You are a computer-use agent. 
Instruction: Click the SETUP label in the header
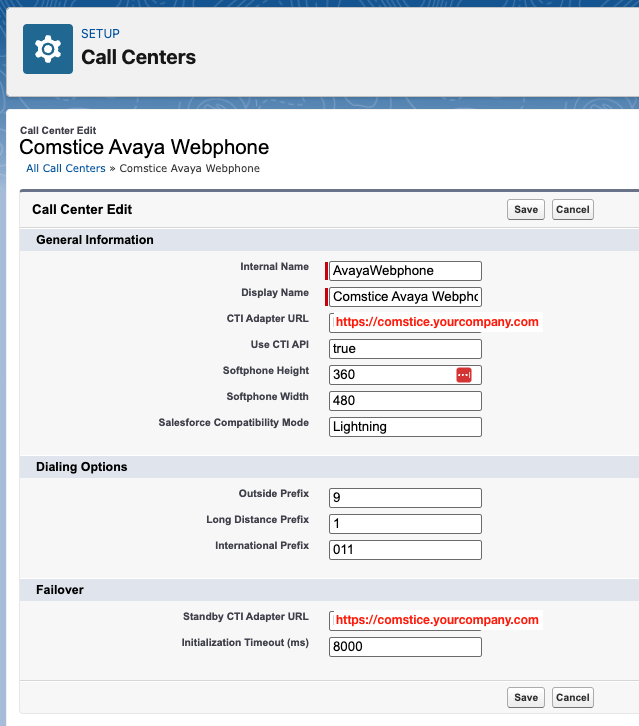[x=100, y=34]
